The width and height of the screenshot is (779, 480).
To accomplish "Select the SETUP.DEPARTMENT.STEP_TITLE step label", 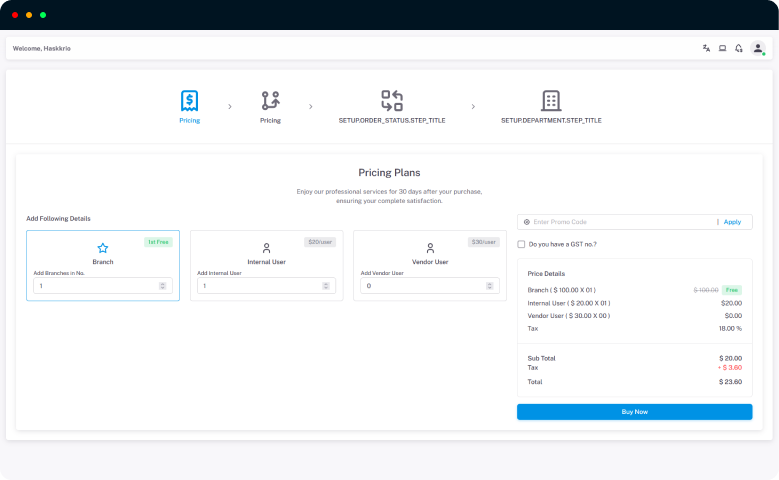I will (551, 120).
